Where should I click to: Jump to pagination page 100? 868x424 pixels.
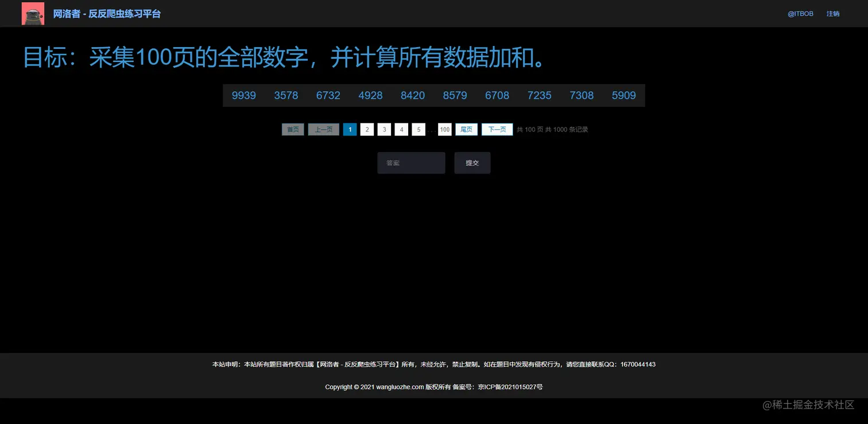point(445,130)
